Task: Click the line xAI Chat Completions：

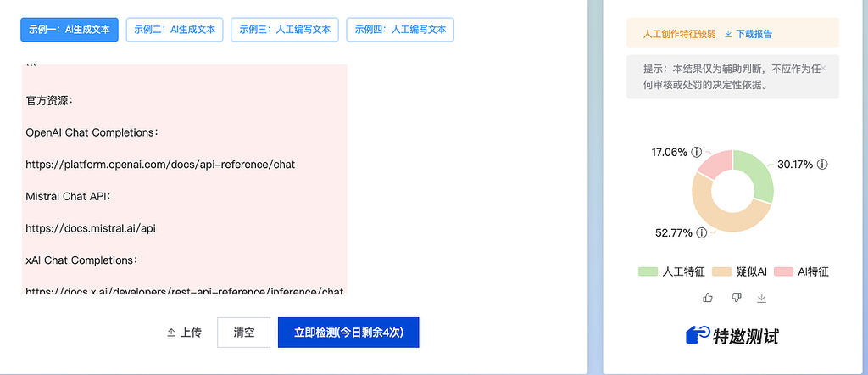Action: point(81,260)
